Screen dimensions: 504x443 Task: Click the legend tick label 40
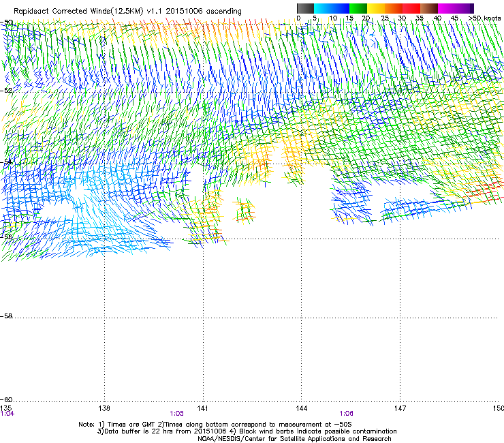point(437,18)
